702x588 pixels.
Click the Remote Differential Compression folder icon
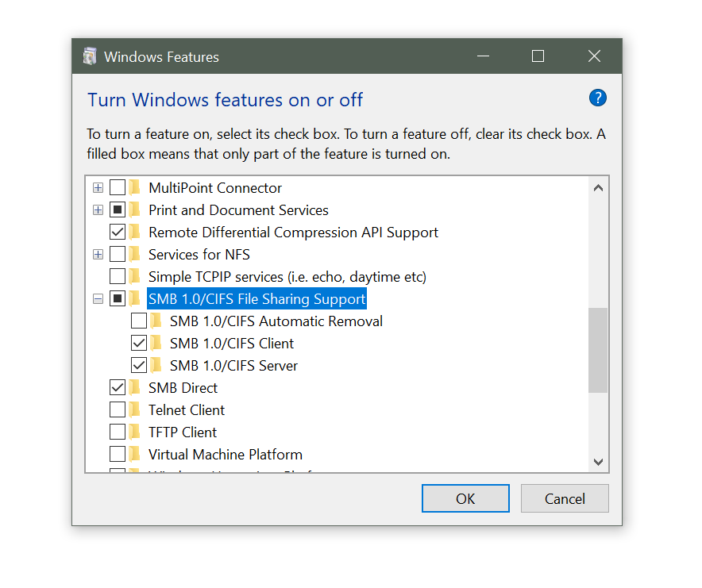[x=135, y=232]
